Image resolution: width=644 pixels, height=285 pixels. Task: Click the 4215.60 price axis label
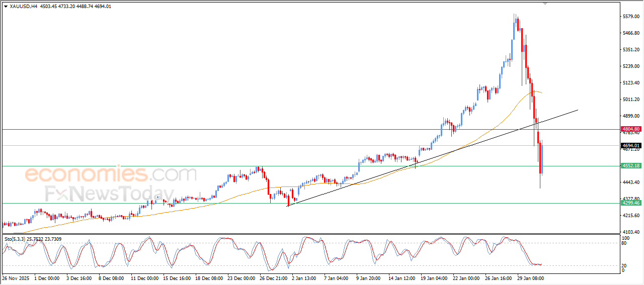[629, 216]
